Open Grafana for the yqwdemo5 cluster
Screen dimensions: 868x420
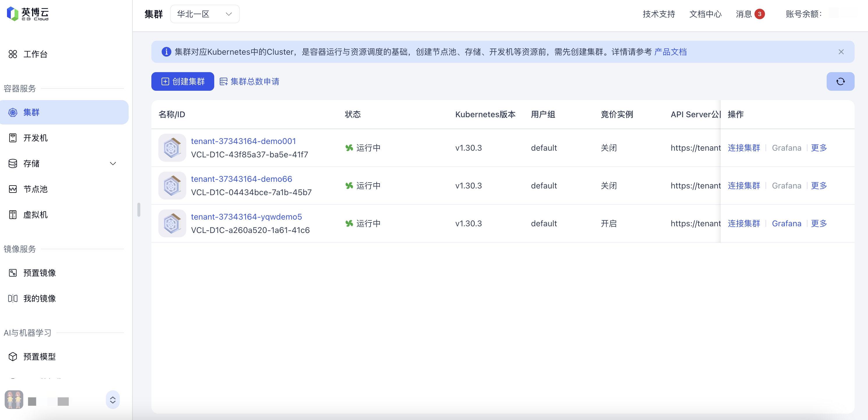[x=786, y=223]
